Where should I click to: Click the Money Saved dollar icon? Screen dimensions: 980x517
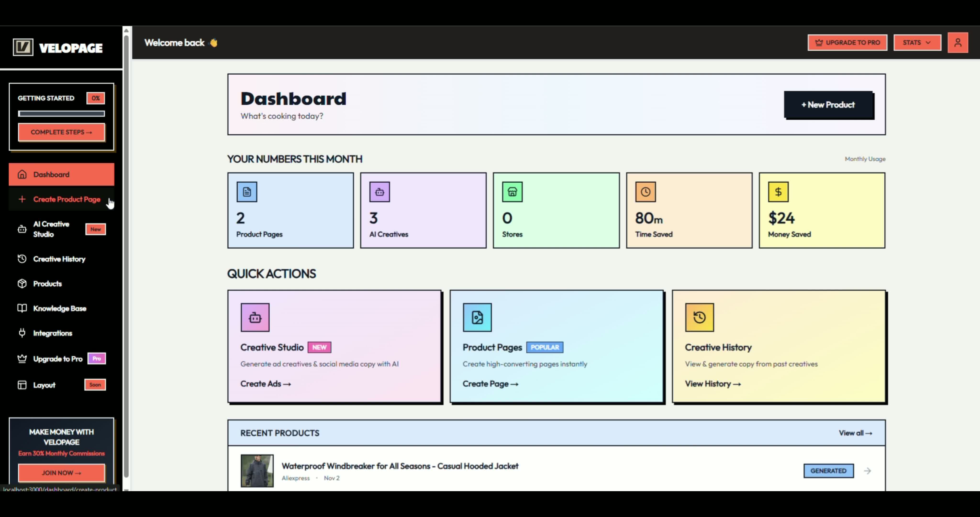[778, 192]
